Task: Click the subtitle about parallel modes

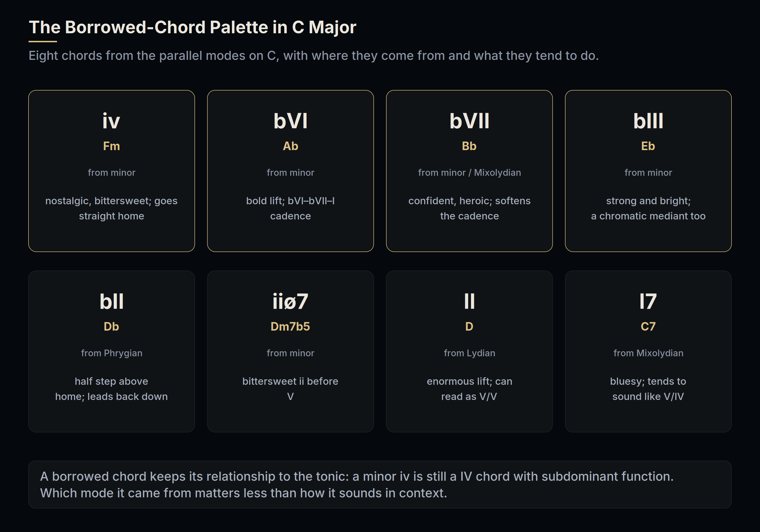Action: click(x=314, y=56)
